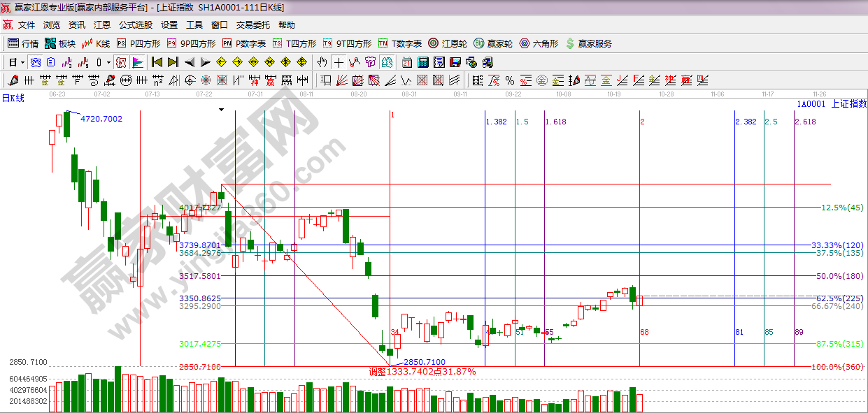Jump to first bar with skip-start arrow
Viewport: 868px width, 413px height.
157,62
